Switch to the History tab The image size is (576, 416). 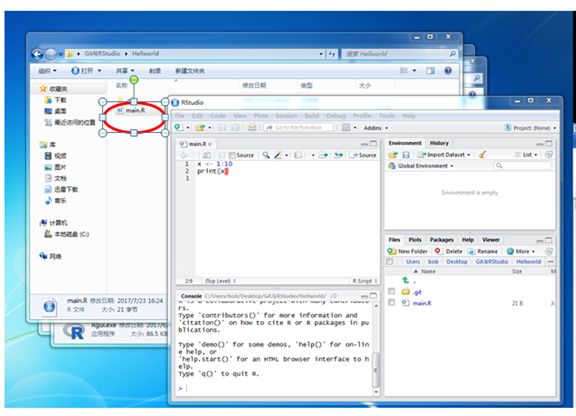[x=439, y=143]
